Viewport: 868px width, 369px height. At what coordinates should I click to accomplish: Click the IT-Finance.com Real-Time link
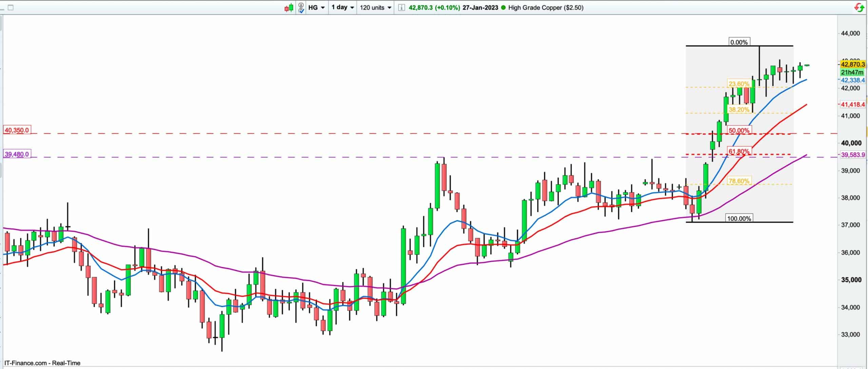pos(42,363)
